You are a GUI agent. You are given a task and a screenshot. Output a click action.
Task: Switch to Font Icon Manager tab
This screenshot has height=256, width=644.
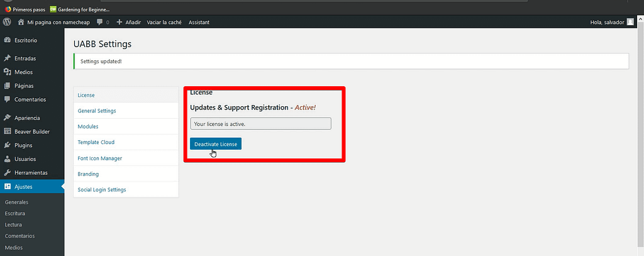(126, 159)
